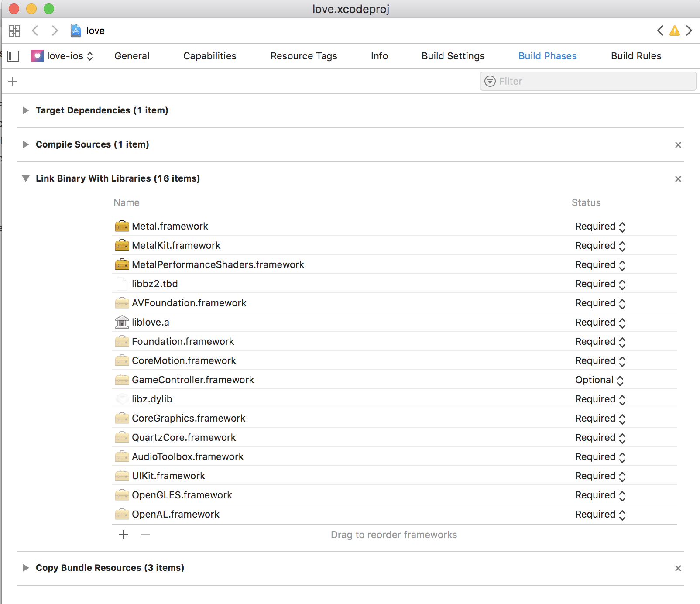Viewport: 700px width, 604px height.
Task: Change libbz2.tbd status dropdown
Action: (x=600, y=284)
